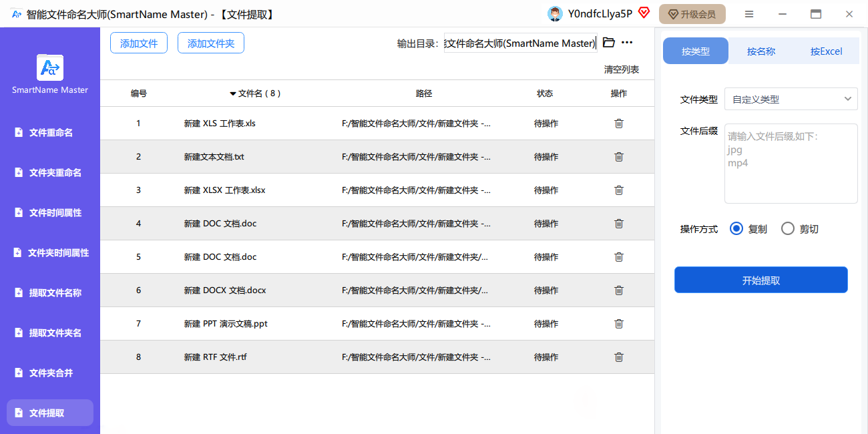The image size is (868, 434).
Task: Click the 升级会员 upgrade button
Action: 692,14
